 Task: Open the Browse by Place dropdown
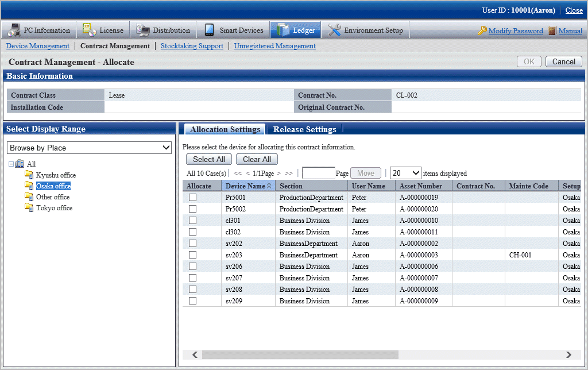pos(89,148)
